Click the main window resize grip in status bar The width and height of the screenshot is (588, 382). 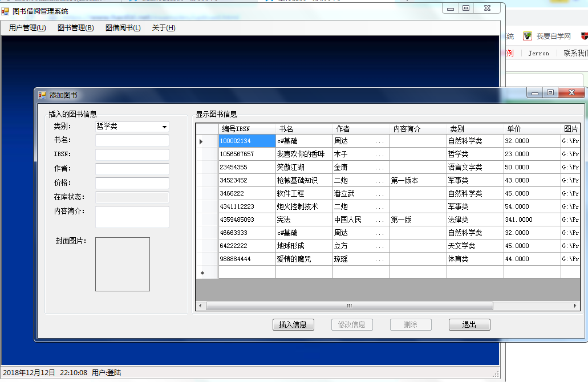click(496, 374)
